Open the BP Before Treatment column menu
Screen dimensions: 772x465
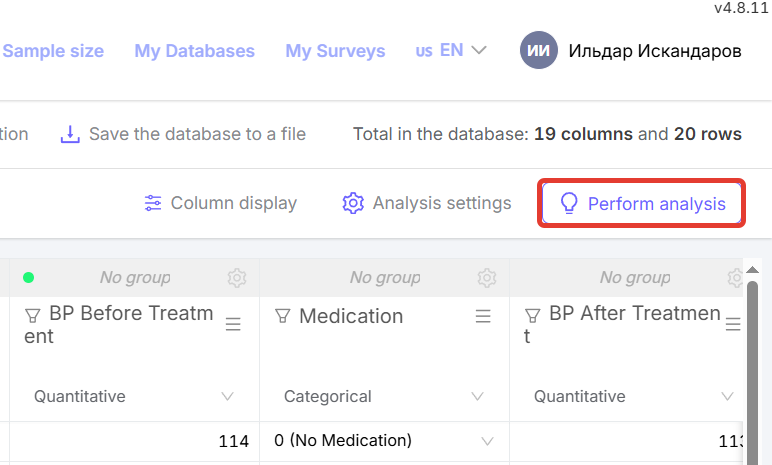[x=233, y=324]
